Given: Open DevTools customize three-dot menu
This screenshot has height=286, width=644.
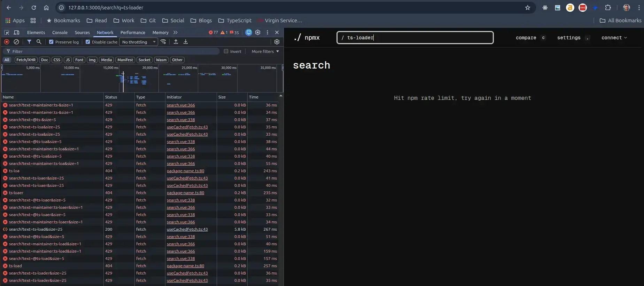Looking at the screenshot, I should 267,32.
